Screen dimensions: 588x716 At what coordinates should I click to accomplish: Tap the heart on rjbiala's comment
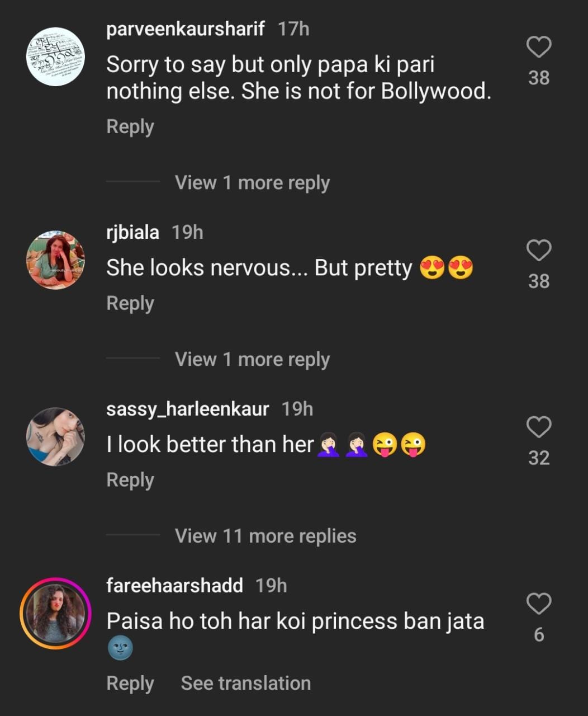tap(539, 250)
